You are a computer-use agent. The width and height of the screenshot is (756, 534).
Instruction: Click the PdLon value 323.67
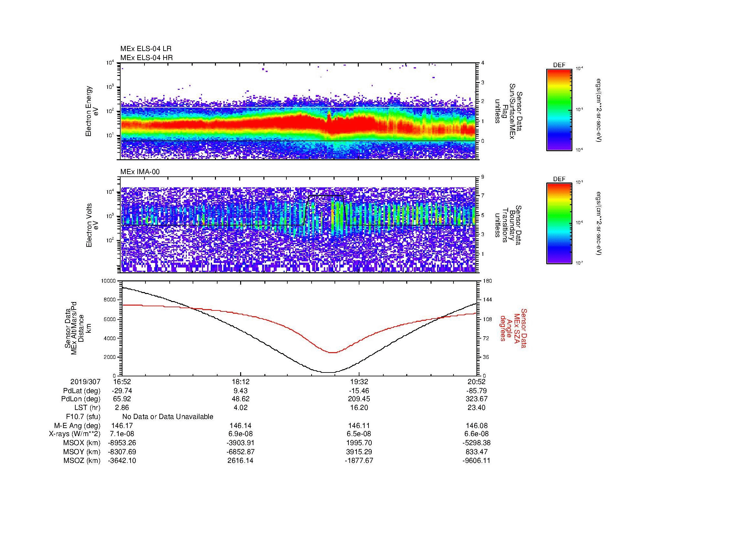(476, 399)
